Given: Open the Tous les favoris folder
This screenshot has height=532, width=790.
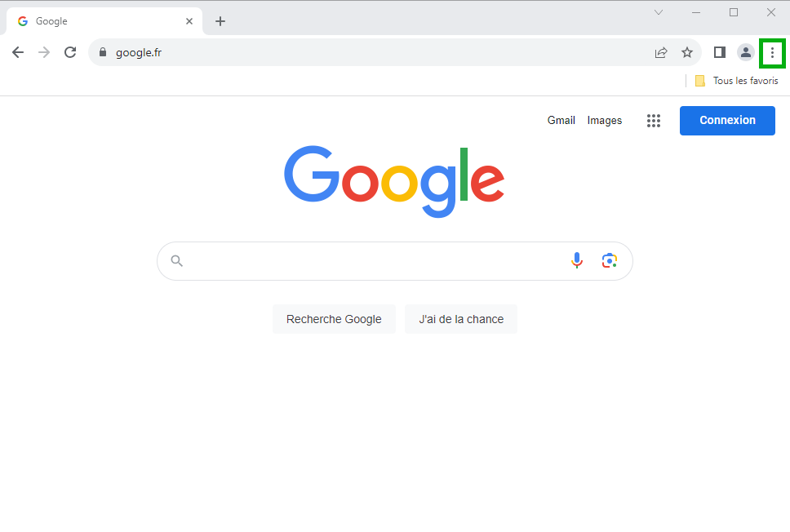Looking at the screenshot, I should (x=737, y=81).
